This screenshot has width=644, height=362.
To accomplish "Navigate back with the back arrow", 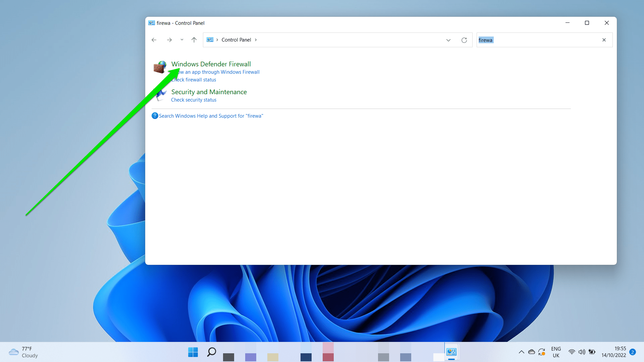I will (154, 40).
